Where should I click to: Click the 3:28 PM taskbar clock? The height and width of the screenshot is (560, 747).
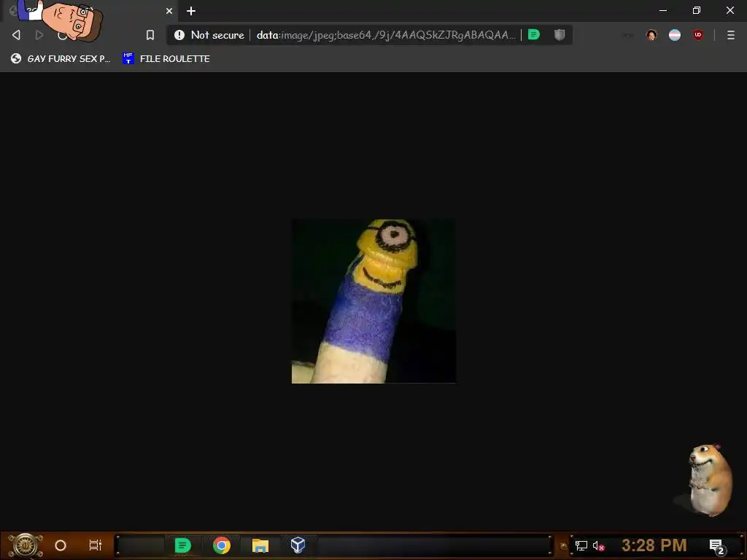point(654,545)
